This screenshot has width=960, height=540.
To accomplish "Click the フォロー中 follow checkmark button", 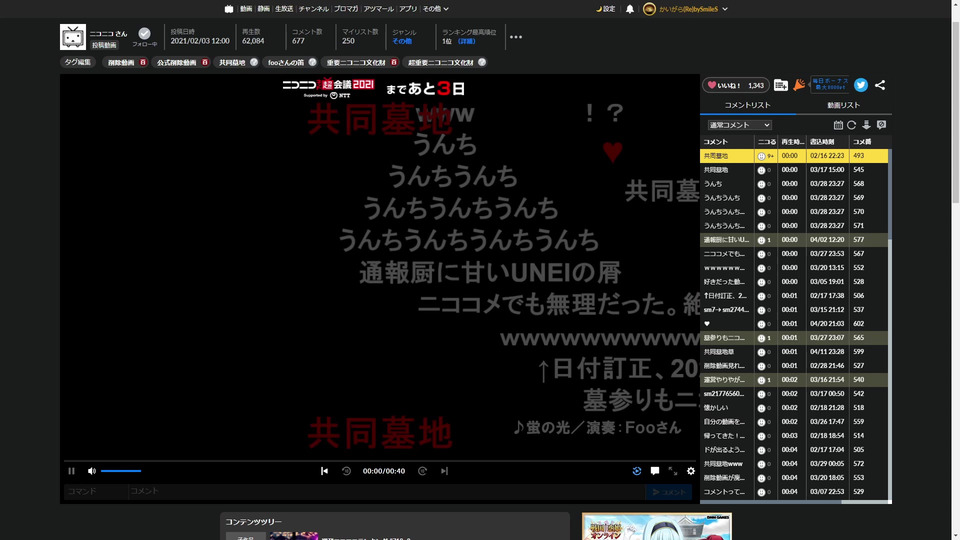I will [x=144, y=34].
